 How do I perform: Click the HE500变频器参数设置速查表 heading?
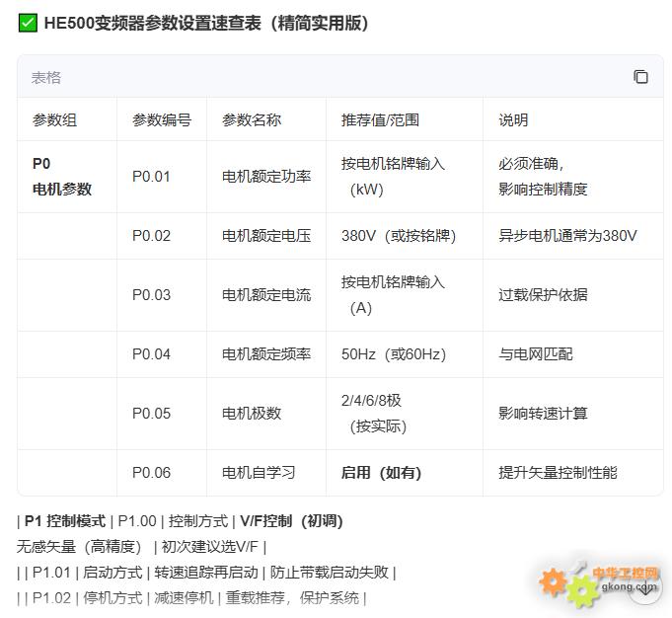click(x=206, y=23)
